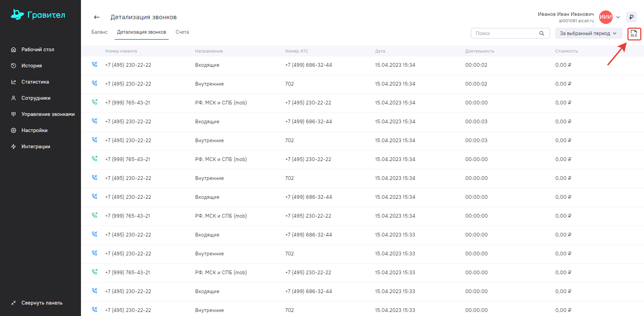The height and width of the screenshot is (316, 644).
Task: Expand the За выбранный период dropdown
Action: 589,33
